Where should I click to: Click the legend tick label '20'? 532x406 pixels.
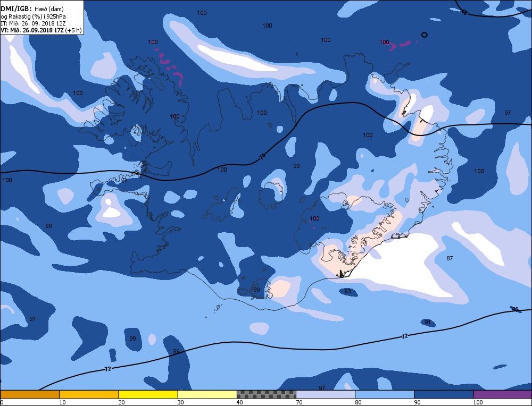pos(121,402)
